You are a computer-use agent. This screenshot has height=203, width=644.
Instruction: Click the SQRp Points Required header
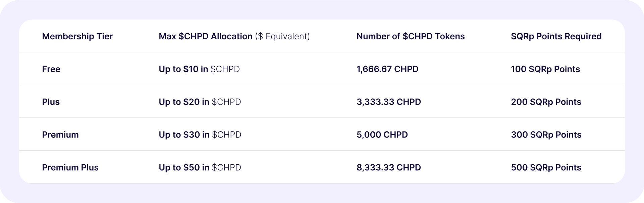556,36
